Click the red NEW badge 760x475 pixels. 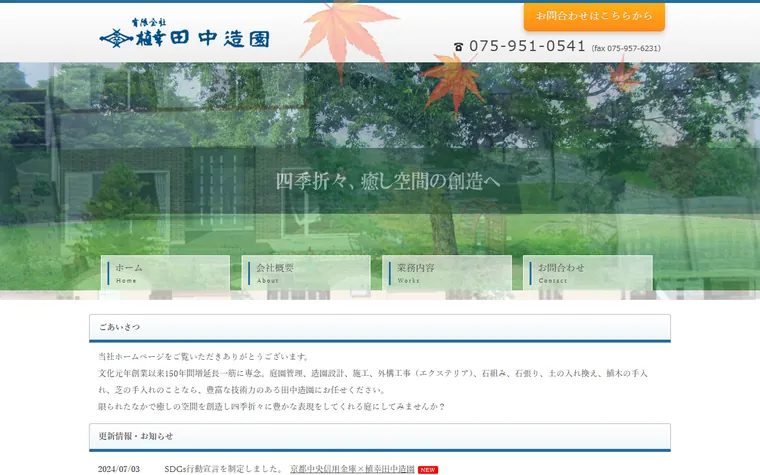coord(428,470)
